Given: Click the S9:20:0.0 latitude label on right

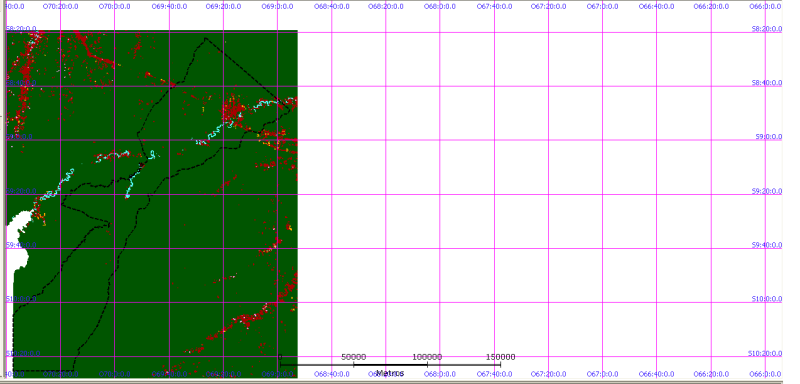Looking at the screenshot, I should (x=767, y=191).
